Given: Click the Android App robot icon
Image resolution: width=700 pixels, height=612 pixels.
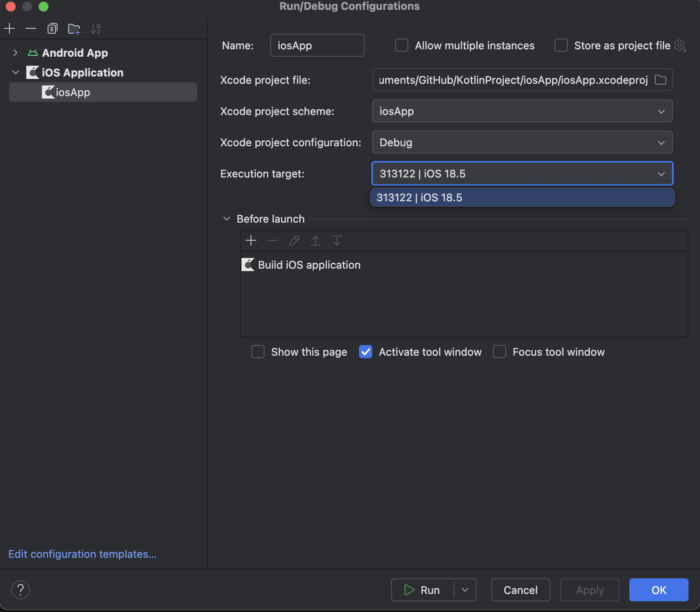Looking at the screenshot, I should click(x=33, y=53).
